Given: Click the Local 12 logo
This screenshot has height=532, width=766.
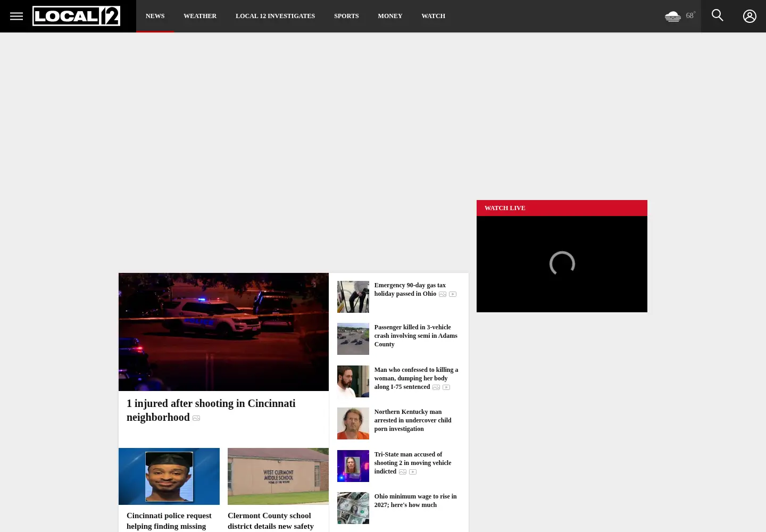Looking at the screenshot, I should point(76,16).
